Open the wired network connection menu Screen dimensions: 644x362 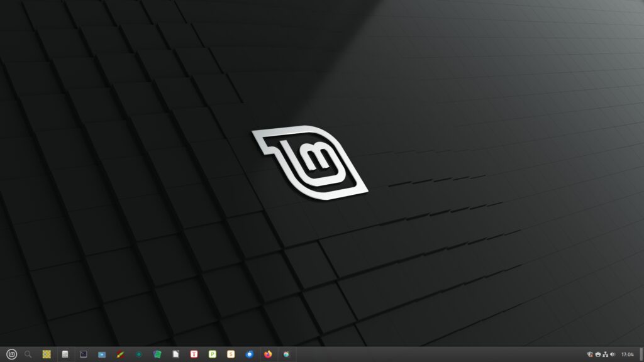605,354
